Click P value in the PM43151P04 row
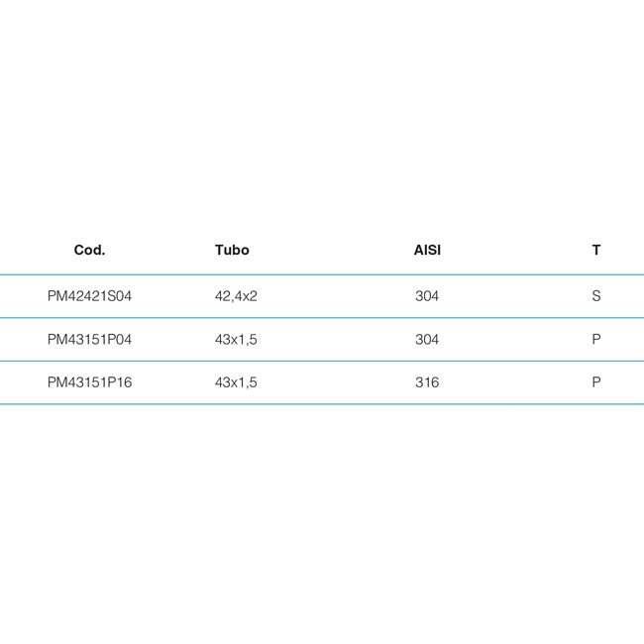This screenshot has width=644, height=644. click(596, 339)
